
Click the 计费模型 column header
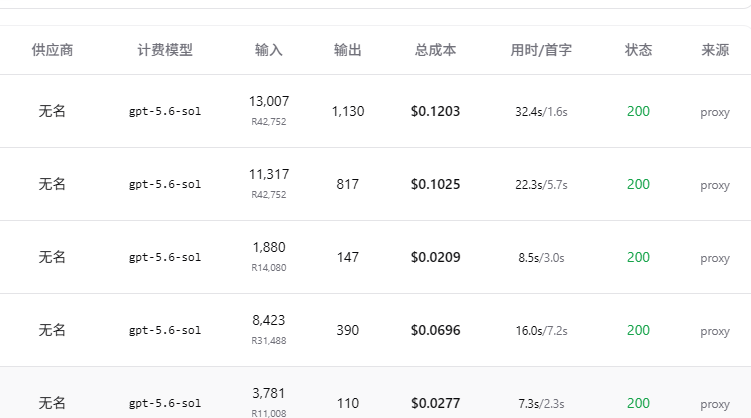pos(165,50)
